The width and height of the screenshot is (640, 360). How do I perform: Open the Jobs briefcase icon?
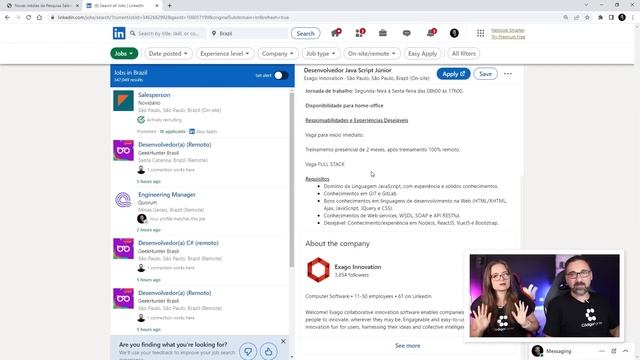click(382, 33)
